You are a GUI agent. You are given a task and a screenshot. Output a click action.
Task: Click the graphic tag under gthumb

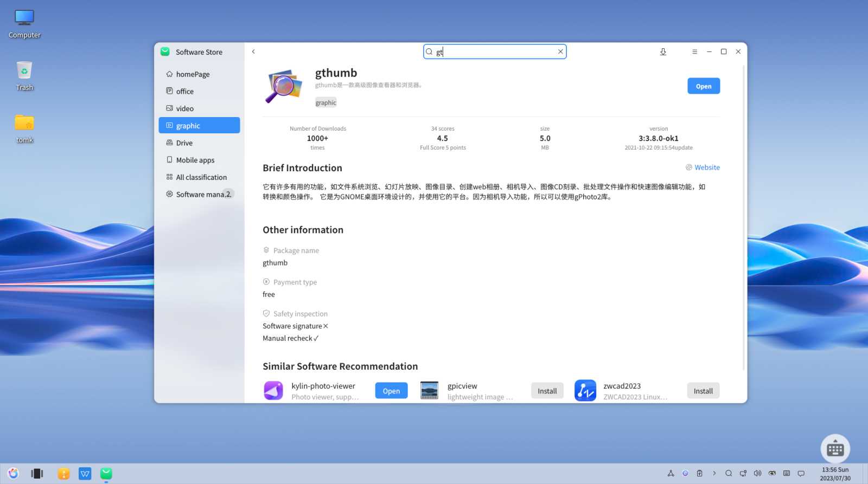click(x=326, y=102)
